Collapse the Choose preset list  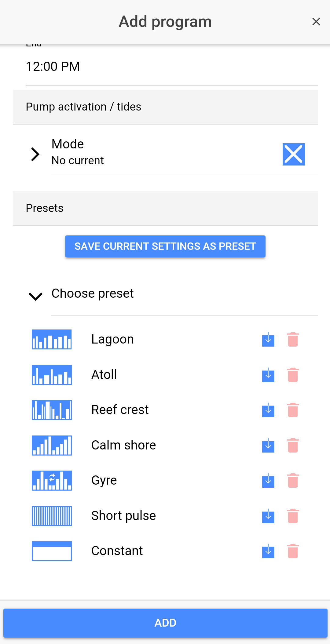[x=35, y=296]
